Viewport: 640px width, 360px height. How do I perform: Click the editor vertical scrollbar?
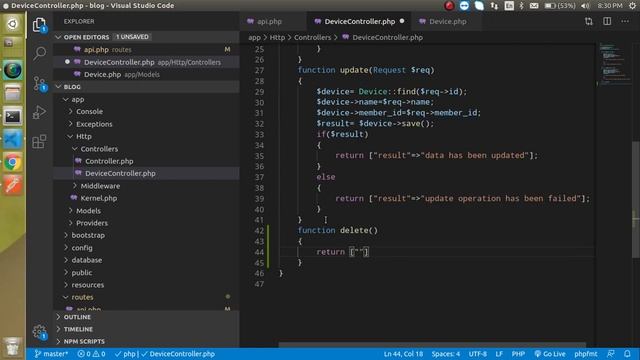636,199
